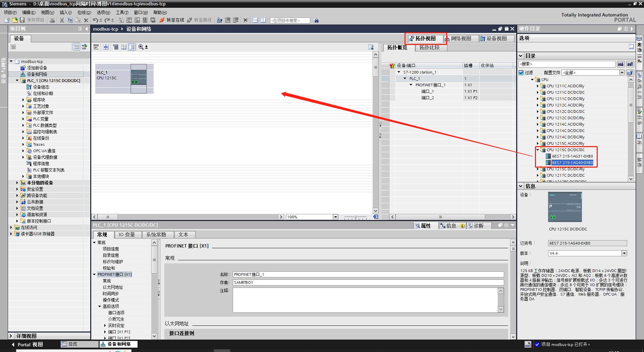Click the CPU 1215C preview image in Information
Image resolution: width=644 pixels, height=352 pixels.
pos(565,207)
